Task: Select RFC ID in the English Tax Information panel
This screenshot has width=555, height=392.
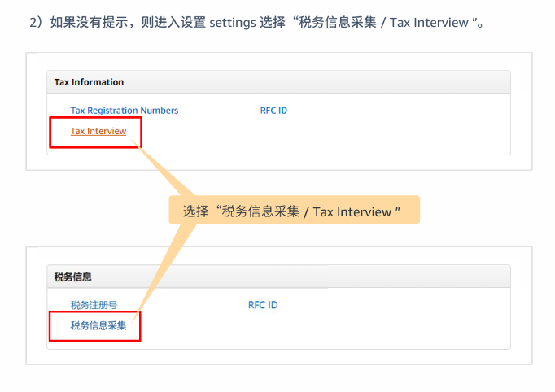Action: 268,111
